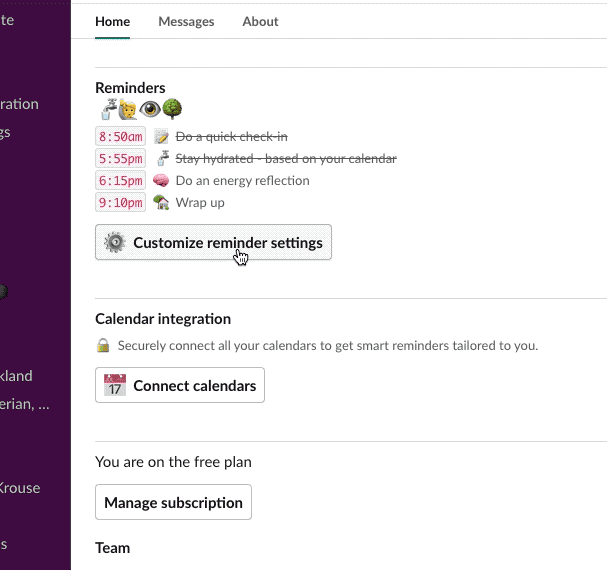Click the calendar icon in Connect calendars

pos(115,385)
